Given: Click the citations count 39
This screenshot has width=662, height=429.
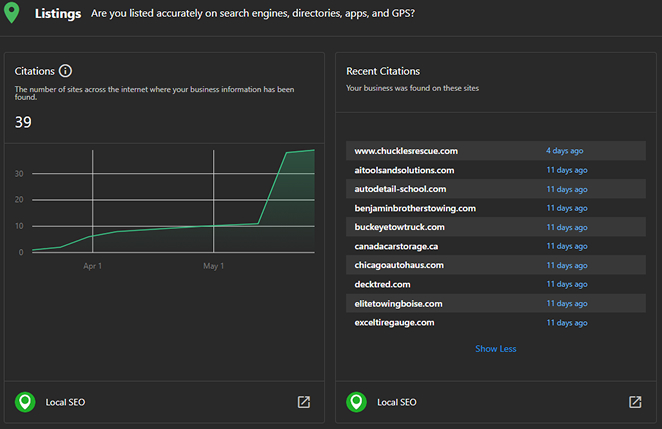Looking at the screenshot, I should click(x=24, y=122).
